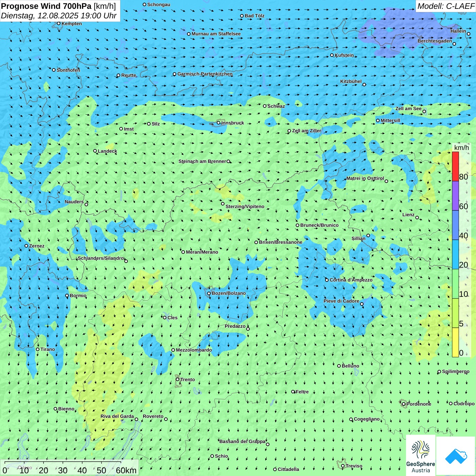Click the Sterzing/Vipiteno city marker
Viewport: 476px width, 476px height.
tap(223, 204)
